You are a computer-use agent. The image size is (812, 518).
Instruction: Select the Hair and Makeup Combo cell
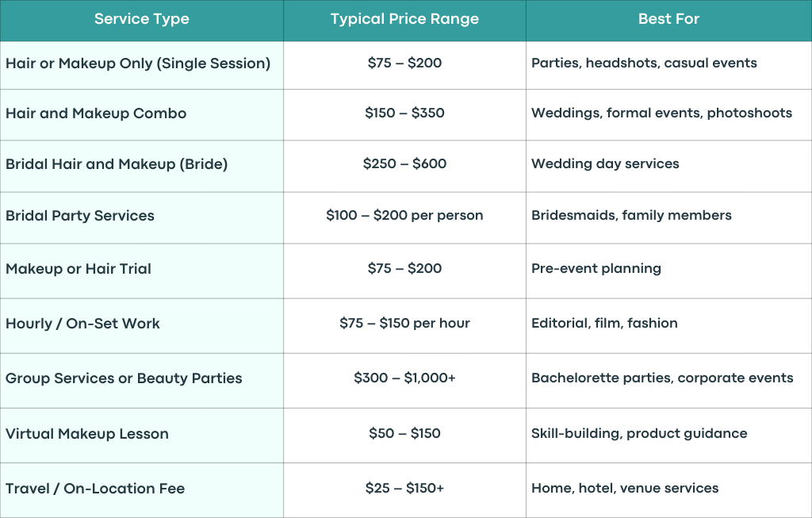tap(141, 114)
